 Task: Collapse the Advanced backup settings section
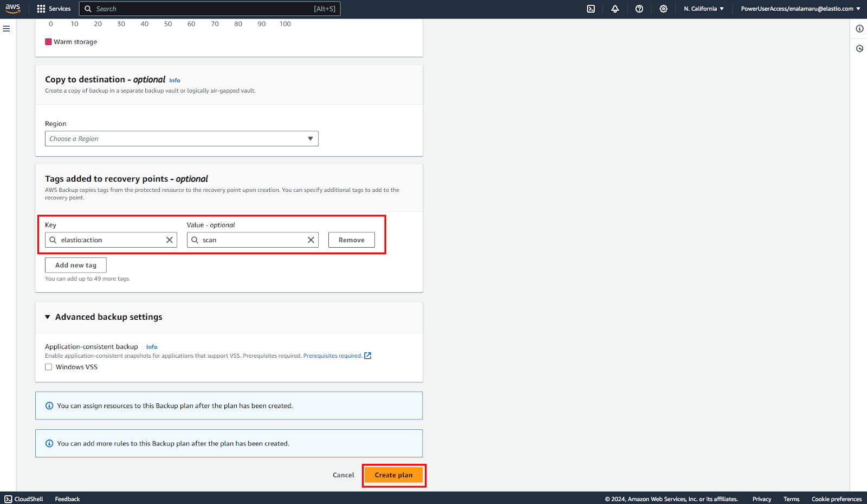pos(48,317)
